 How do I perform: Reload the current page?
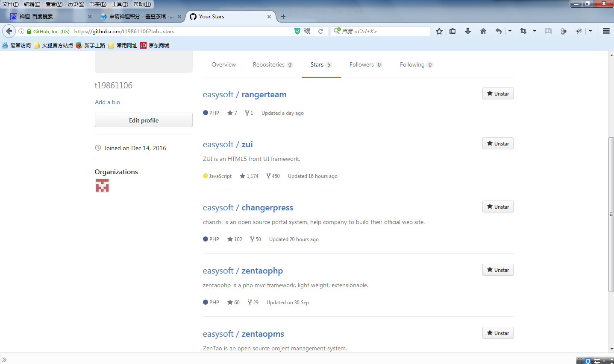tap(320, 31)
